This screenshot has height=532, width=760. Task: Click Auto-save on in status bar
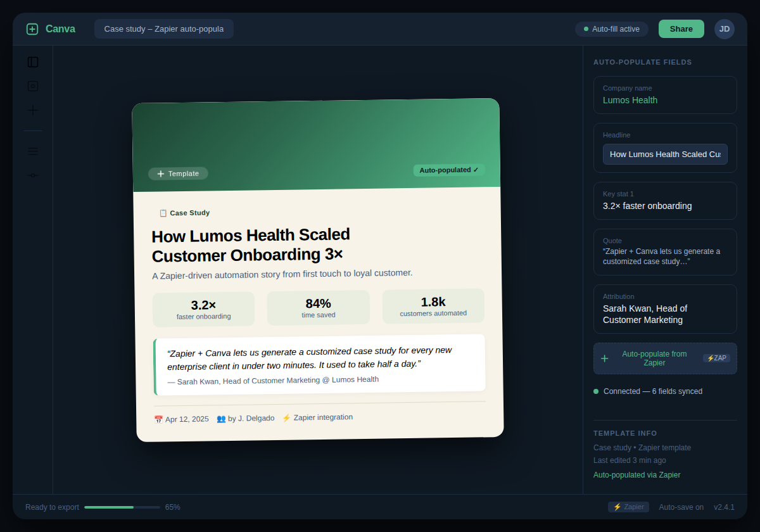pyautogui.click(x=681, y=507)
